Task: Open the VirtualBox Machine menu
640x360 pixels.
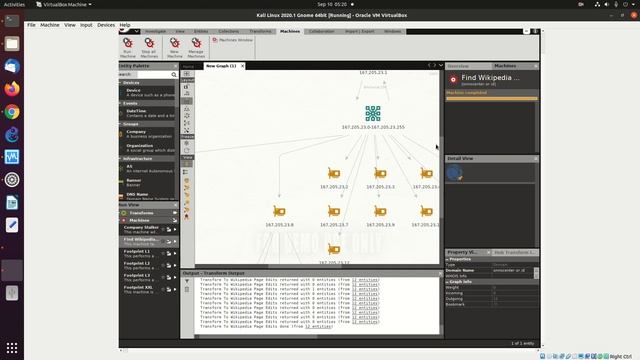Action: click(50, 25)
